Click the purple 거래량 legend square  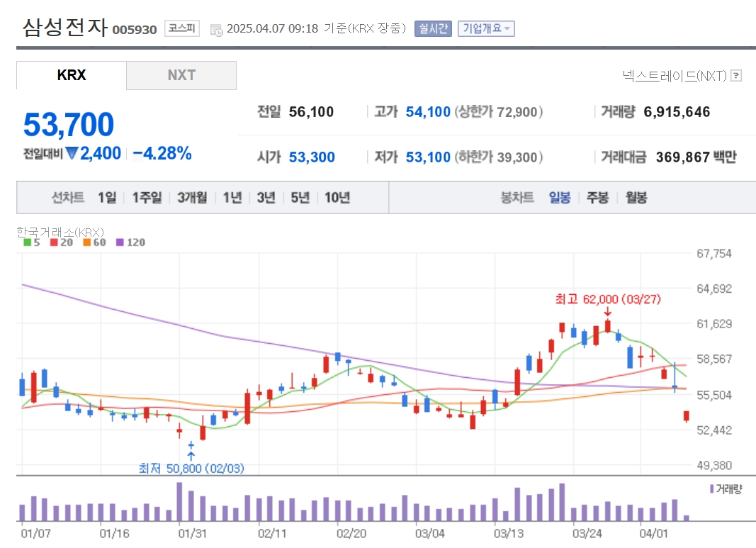[711, 488]
